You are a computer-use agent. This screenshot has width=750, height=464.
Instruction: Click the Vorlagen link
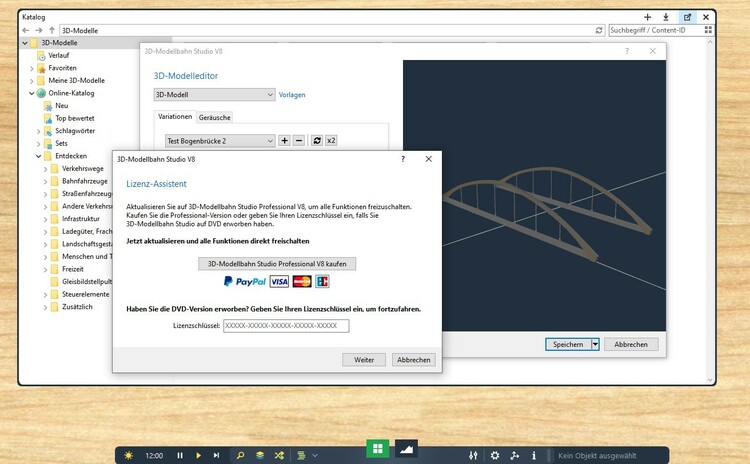coord(292,95)
